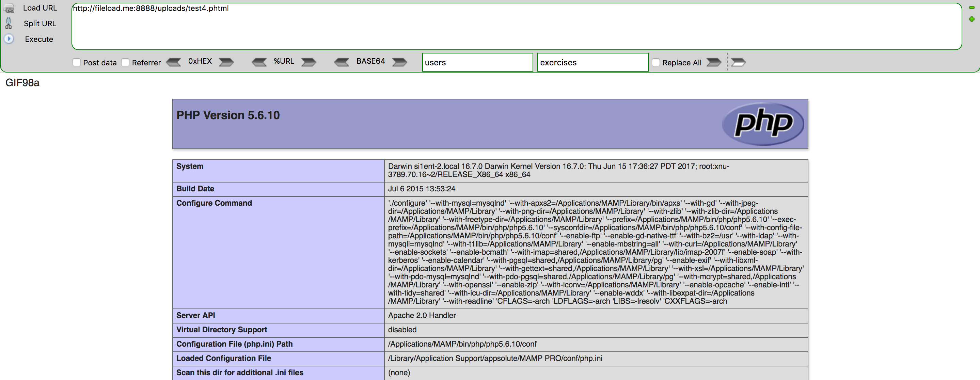The image size is (980, 380).
Task: Click the 'PHP Version 5.6.10' heading
Action: (228, 115)
